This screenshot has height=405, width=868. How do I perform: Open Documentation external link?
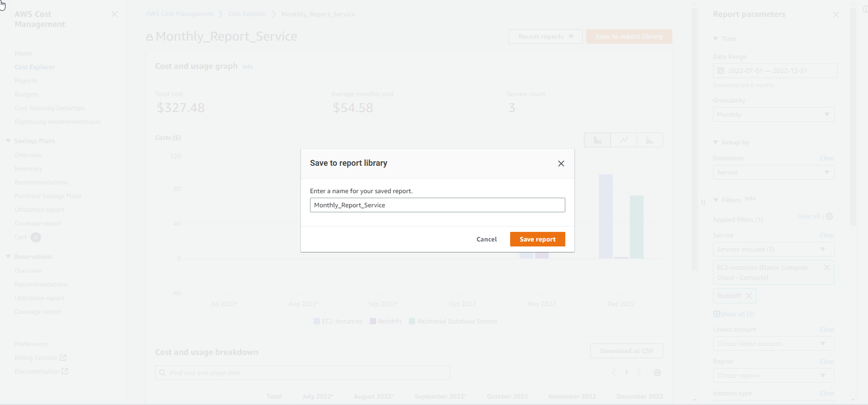point(41,371)
